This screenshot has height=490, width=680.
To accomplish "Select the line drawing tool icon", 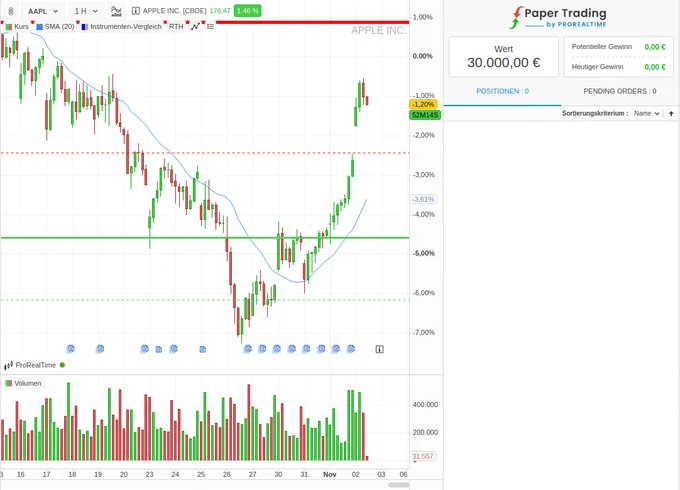I will [196, 26].
